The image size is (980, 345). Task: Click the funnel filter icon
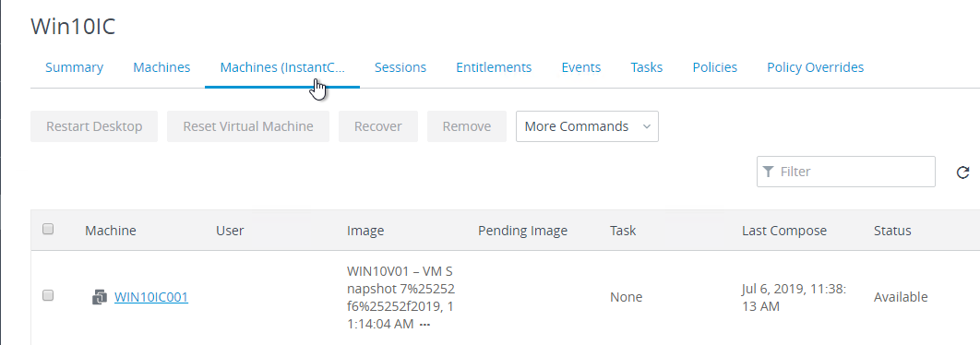click(x=769, y=172)
